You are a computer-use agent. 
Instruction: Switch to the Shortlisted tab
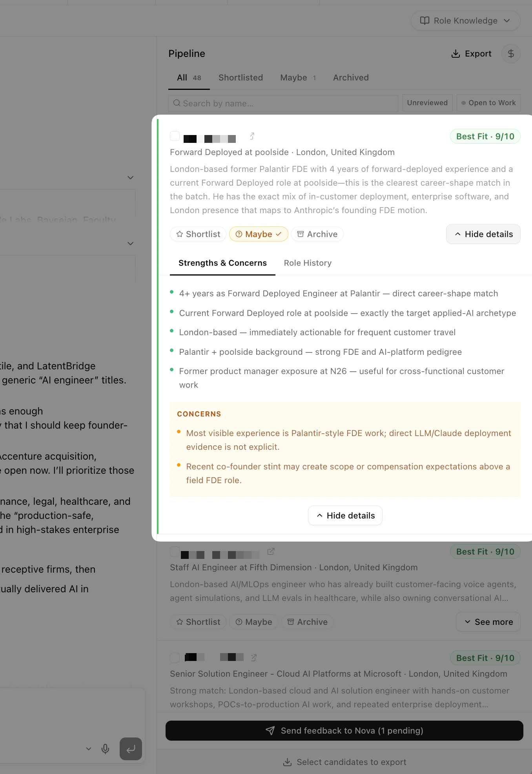pyautogui.click(x=240, y=77)
